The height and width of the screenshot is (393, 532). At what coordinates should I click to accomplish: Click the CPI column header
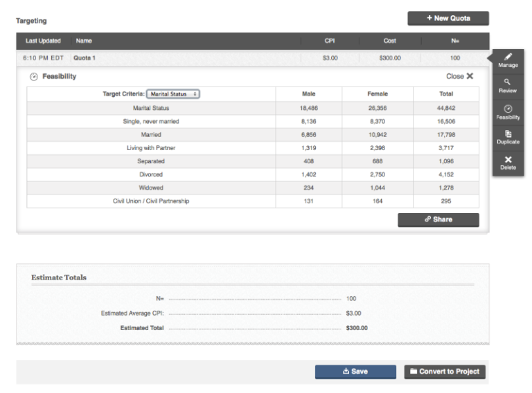(x=330, y=41)
